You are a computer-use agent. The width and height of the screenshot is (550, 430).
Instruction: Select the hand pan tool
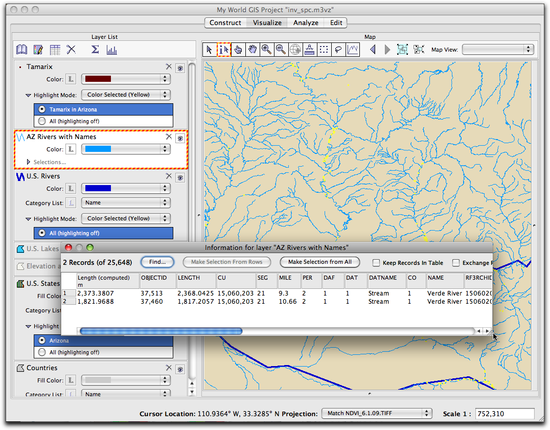click(x=253, y=49)
